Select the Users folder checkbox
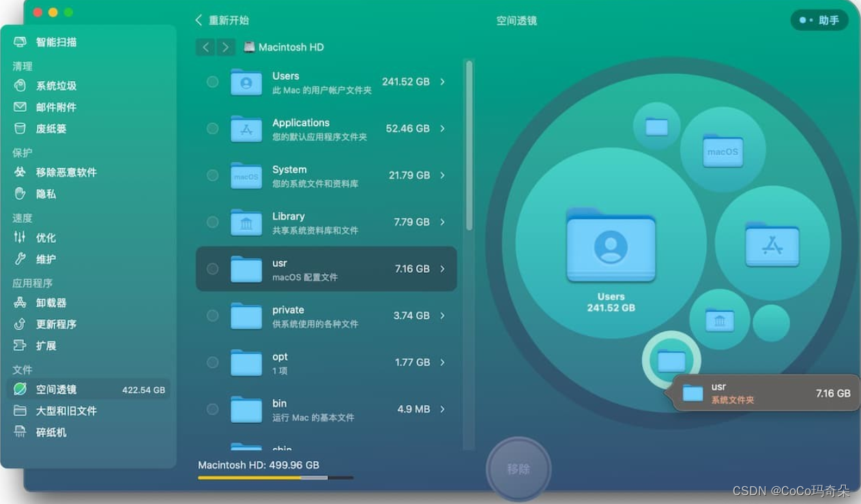Image resolution: width=861 pixels, height=504 pixels. click(x=212, y=81)
